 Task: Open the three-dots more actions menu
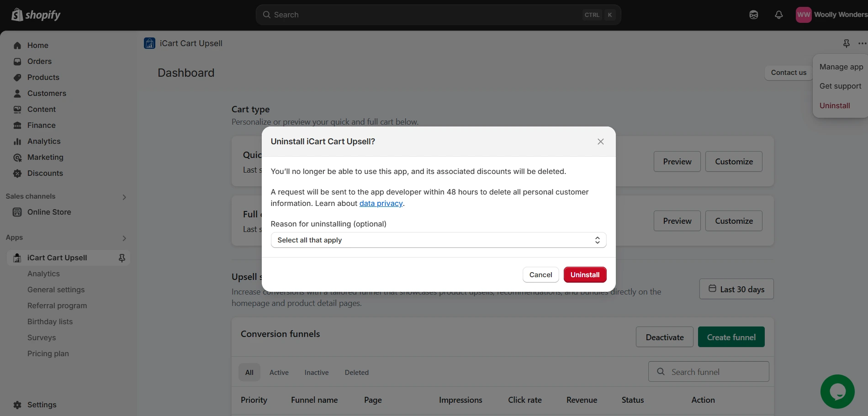pyautogui.click(x=862, y=43)
